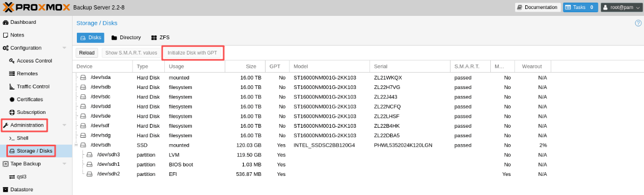Select the /dev/sdh1 BIOS boot partition
Screen dimensions: 644x195
[x=358, y=164]
